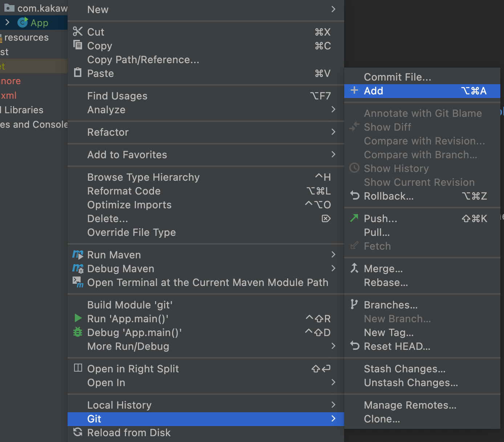The height and width of the screenshot is (442, 504).
Task: Click the Branches fork icon
Action: [354, 304]
